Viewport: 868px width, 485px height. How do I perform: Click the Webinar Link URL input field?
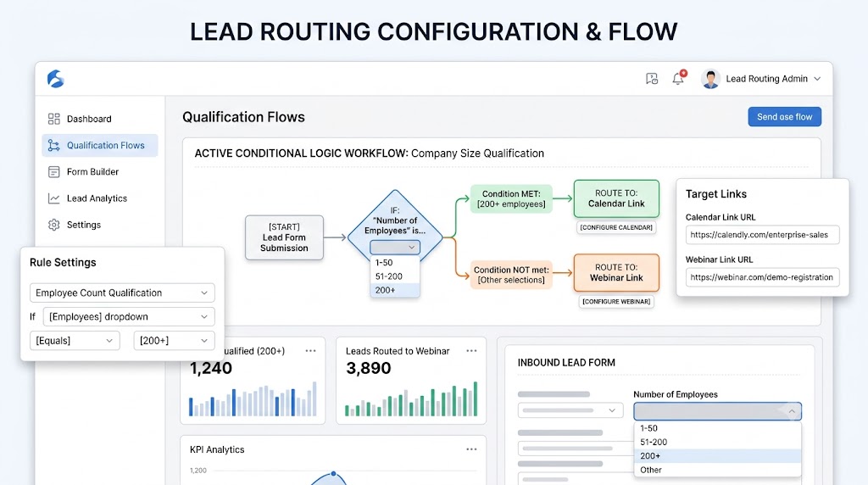coord(762,277)
